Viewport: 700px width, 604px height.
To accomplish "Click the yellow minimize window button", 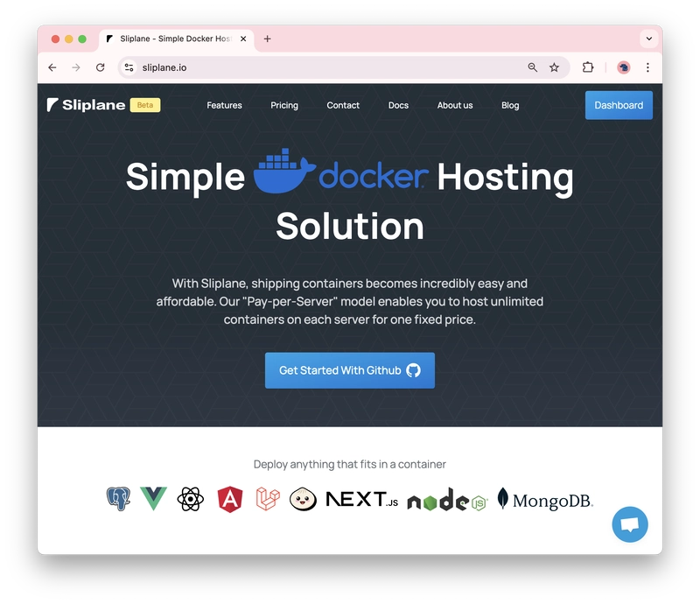I will [69, 39].
